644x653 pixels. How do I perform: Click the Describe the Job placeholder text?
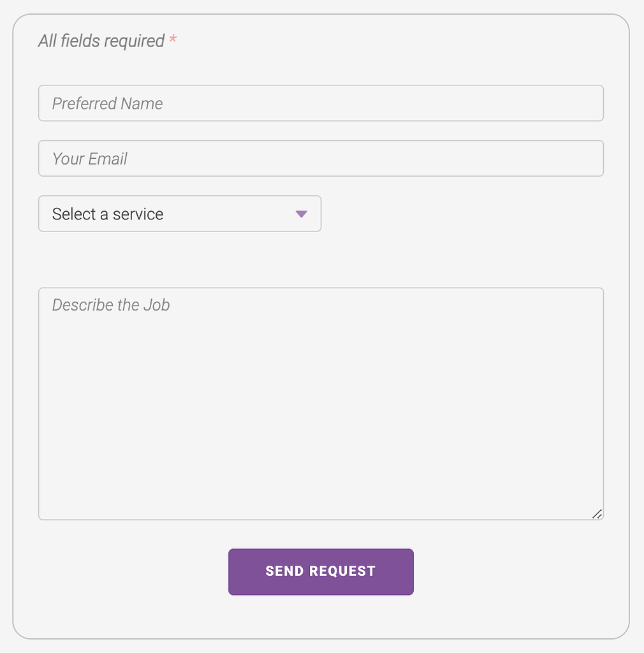[111, 305]
